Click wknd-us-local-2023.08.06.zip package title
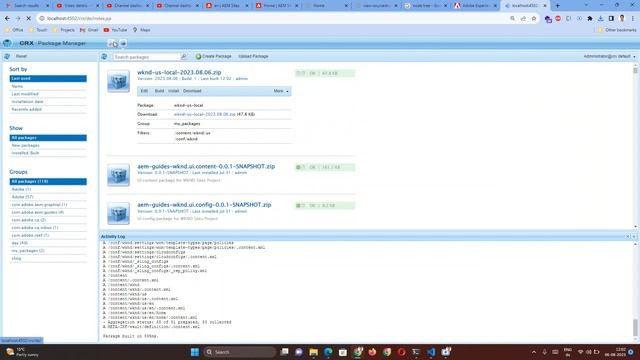The width and height of the screenshot is (640, 360). point(179,72)
